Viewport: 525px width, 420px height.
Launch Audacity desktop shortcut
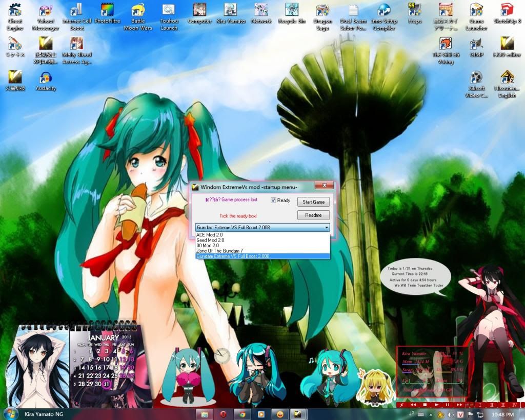coord(46,81)
